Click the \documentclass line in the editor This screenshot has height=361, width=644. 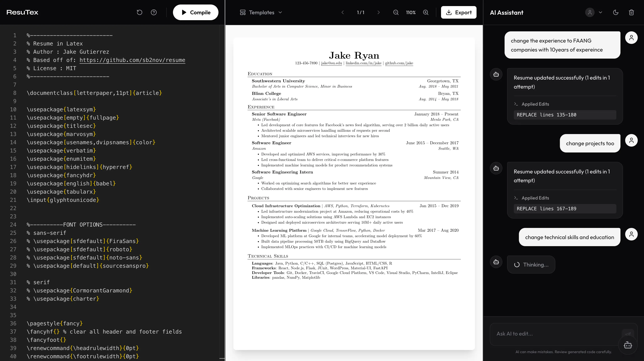(x=94, y=93)
